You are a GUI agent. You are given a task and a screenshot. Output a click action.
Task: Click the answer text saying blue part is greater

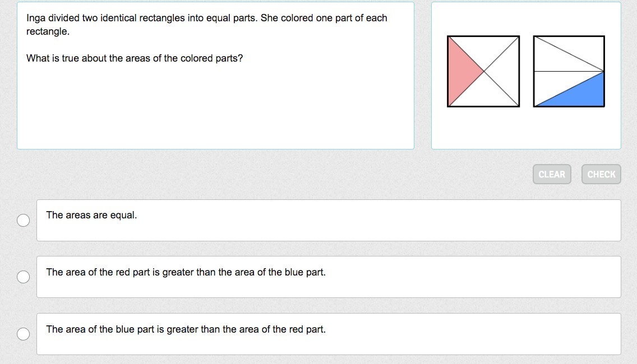(186, 329)
